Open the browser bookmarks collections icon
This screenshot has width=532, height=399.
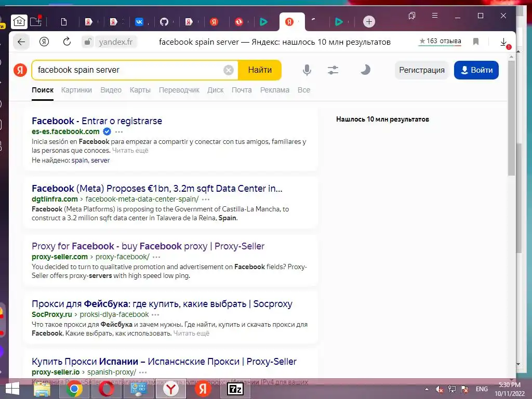pyautogui.click(x=412, y=16)
